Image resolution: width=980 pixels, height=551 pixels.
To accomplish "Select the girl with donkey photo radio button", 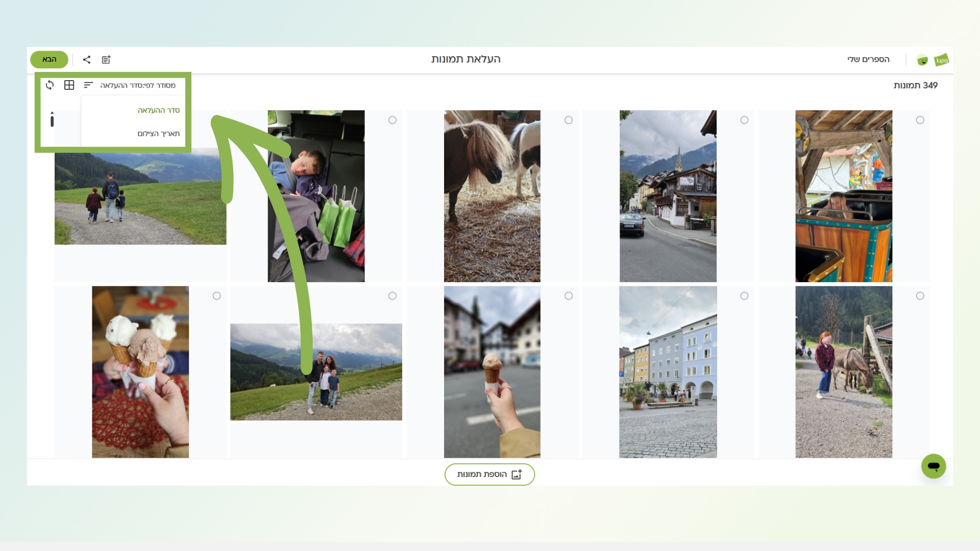I will pyautogui.click(x=920, y=296).
